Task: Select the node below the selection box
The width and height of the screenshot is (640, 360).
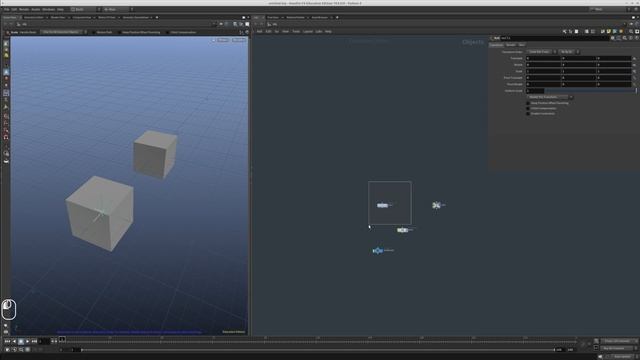Action: coord(402,230)
